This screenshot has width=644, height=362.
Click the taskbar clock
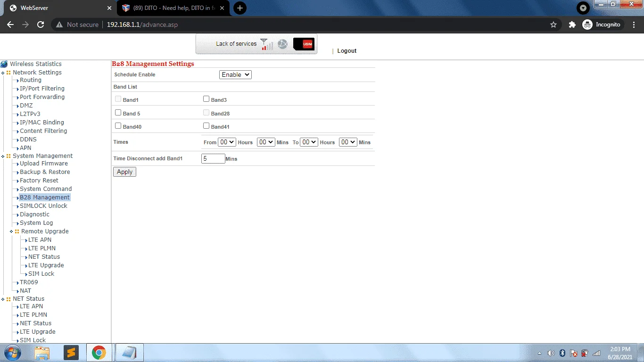(x=620, y=353)
